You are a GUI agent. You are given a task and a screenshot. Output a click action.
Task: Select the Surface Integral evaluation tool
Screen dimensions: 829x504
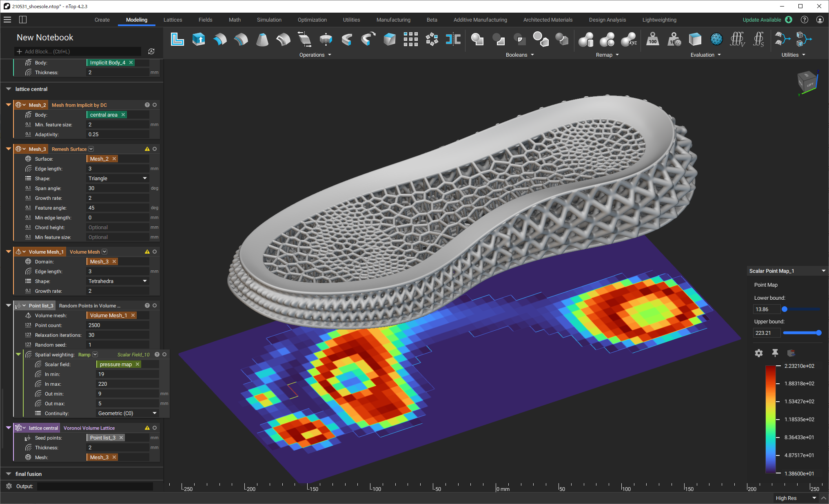759,39
